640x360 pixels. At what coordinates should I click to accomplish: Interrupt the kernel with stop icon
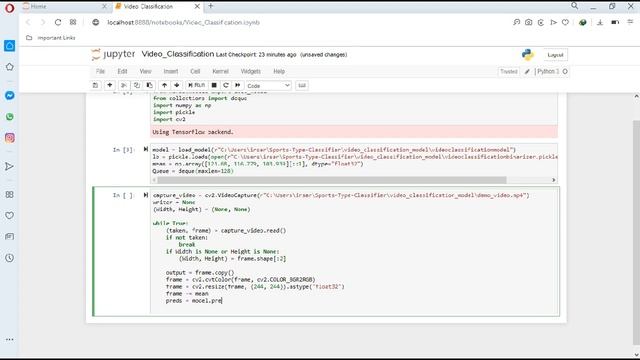(x=214, y=85)
